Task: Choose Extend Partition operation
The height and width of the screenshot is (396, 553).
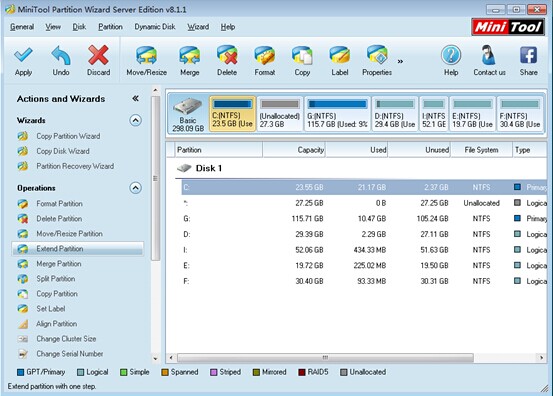Action: 78,249
